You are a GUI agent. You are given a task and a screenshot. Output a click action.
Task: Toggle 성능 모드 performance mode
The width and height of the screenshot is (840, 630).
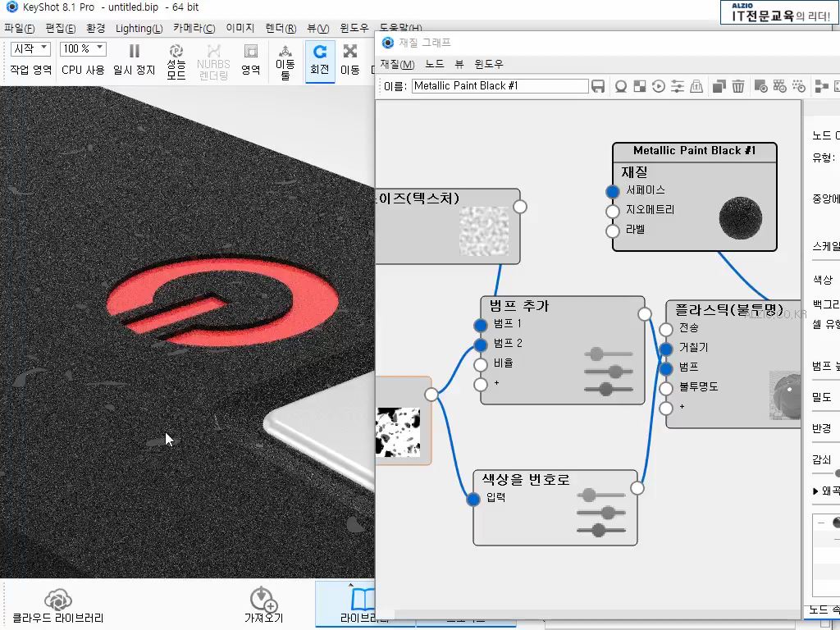click(x=176, y=62)
